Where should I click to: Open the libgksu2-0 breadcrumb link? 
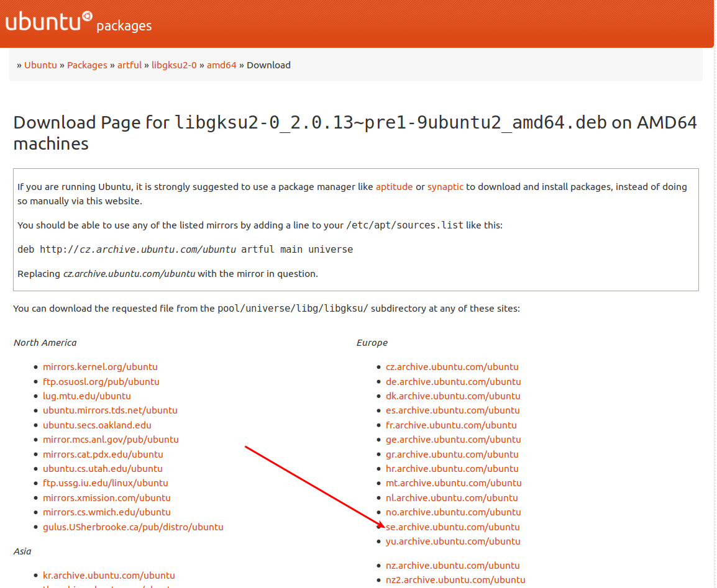click(x=174, y=65)
